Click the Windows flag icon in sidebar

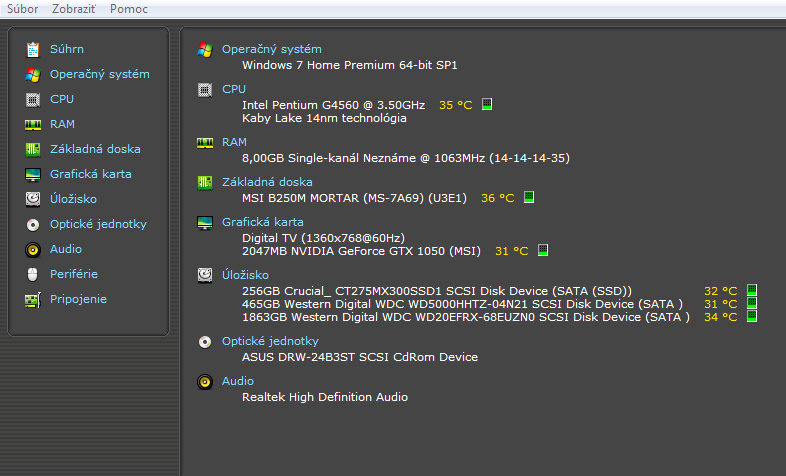pyautogui.click(x=33, y=75)
